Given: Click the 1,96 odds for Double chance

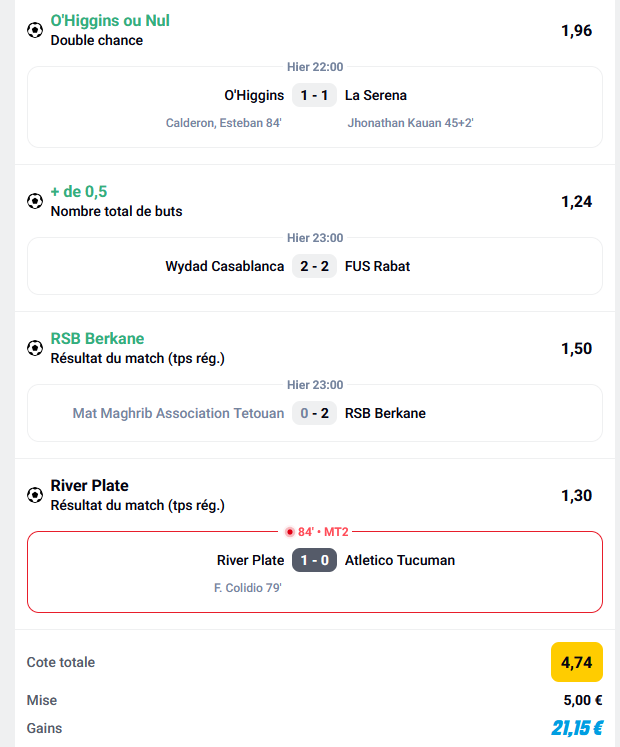Looking at the screenshot, I should click(577, 30).
